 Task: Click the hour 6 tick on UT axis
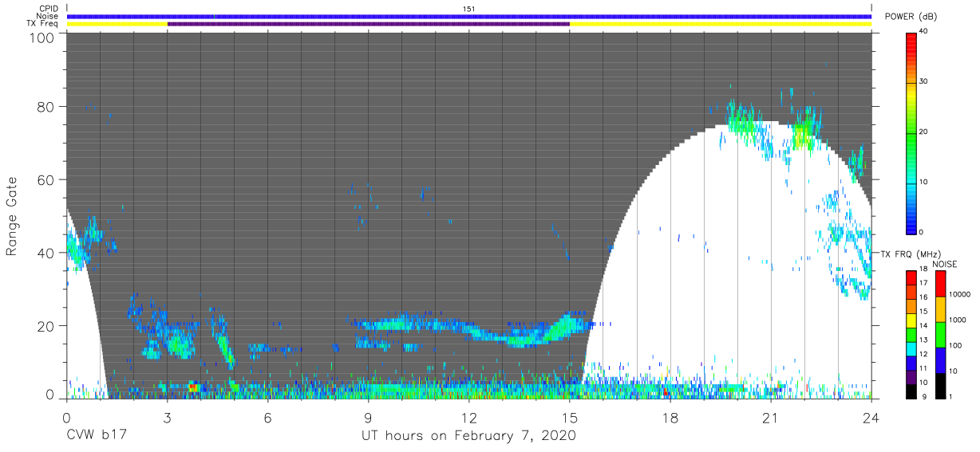pos(268,417)
